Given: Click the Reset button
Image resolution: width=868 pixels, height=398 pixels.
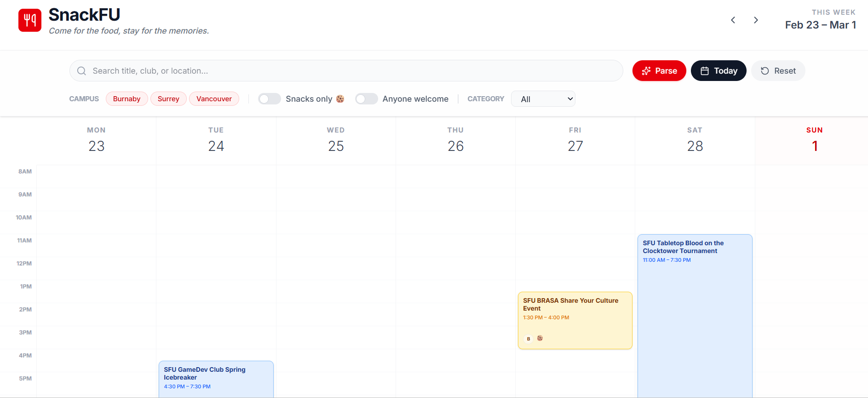Looking at the screenshot, I should 778,71.
